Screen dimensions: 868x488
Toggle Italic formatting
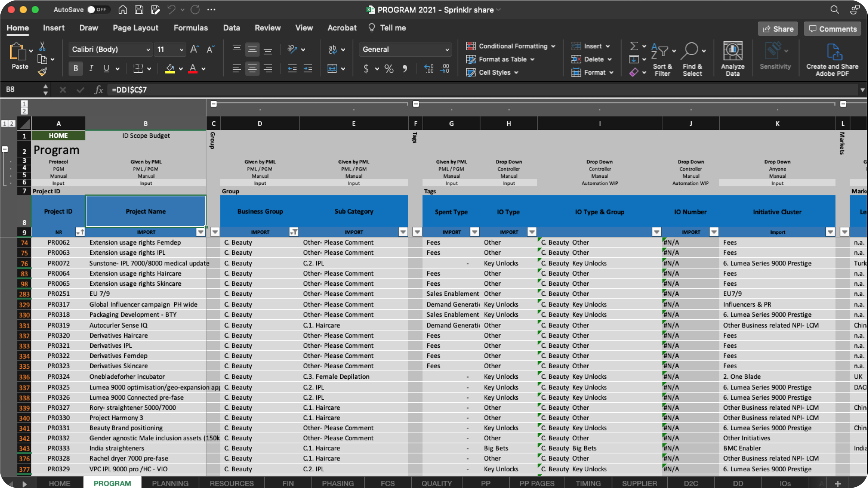coord(91,68)
